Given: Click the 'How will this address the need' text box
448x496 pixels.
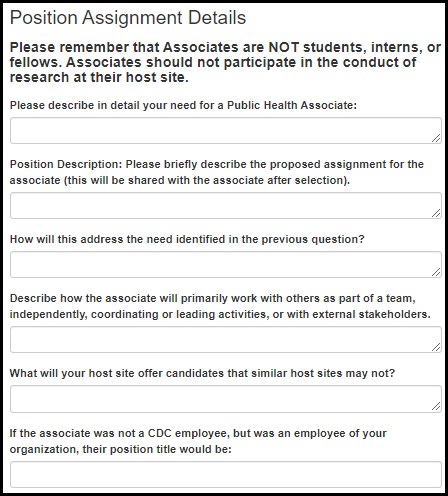Looking at the screenshot, I should (226, 265).
